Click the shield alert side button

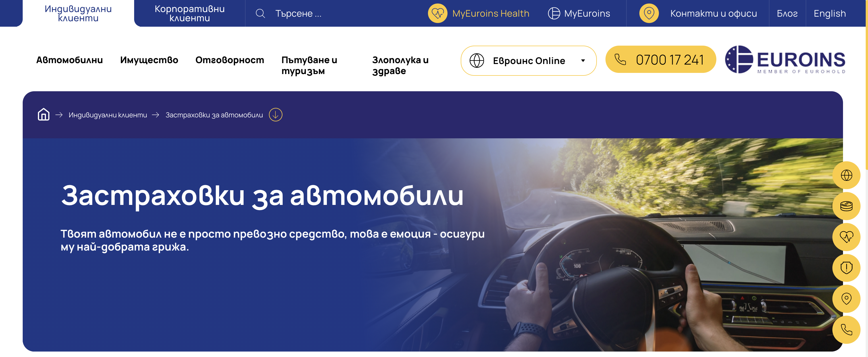[x=846, y=268]
